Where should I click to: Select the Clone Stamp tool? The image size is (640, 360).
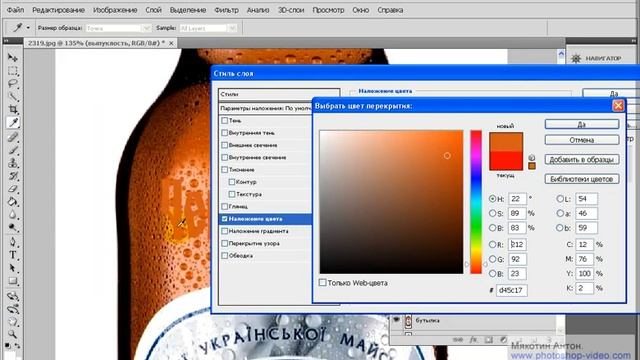13,163
